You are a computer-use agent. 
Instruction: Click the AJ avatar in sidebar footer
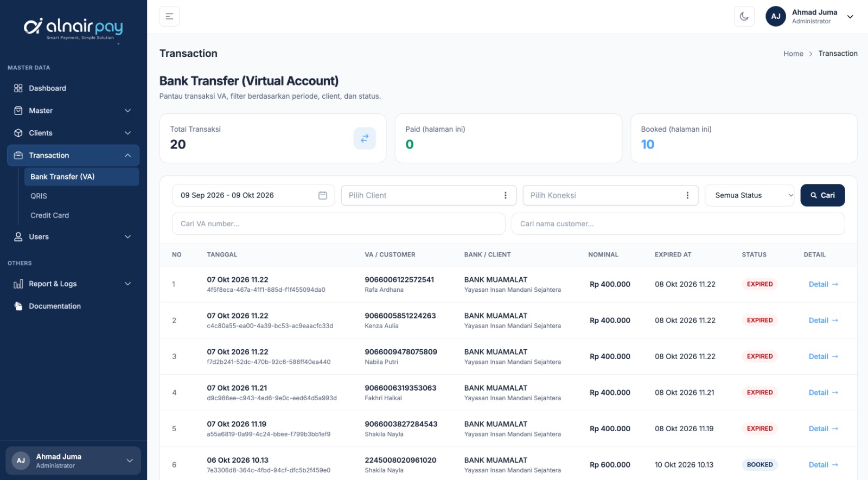[x=21, y=460]
